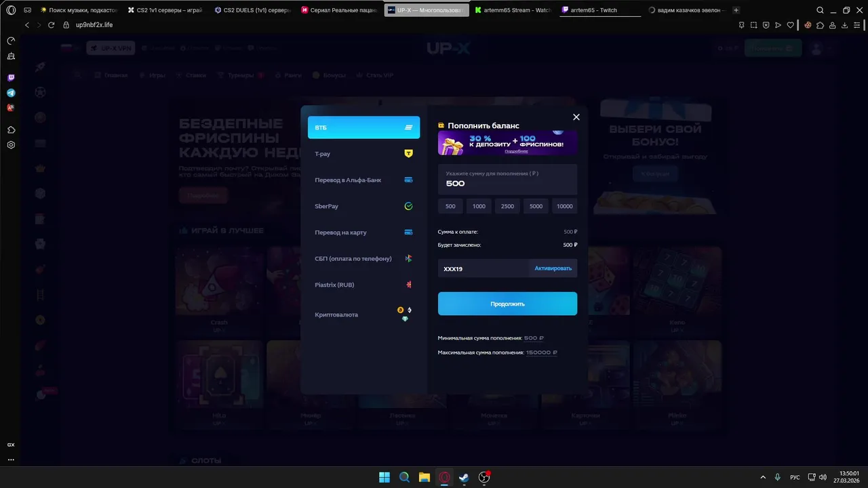Viewport: 868px width, 488px height.
Task: Switch РУС keyboard language indicator
Action: 795,477
